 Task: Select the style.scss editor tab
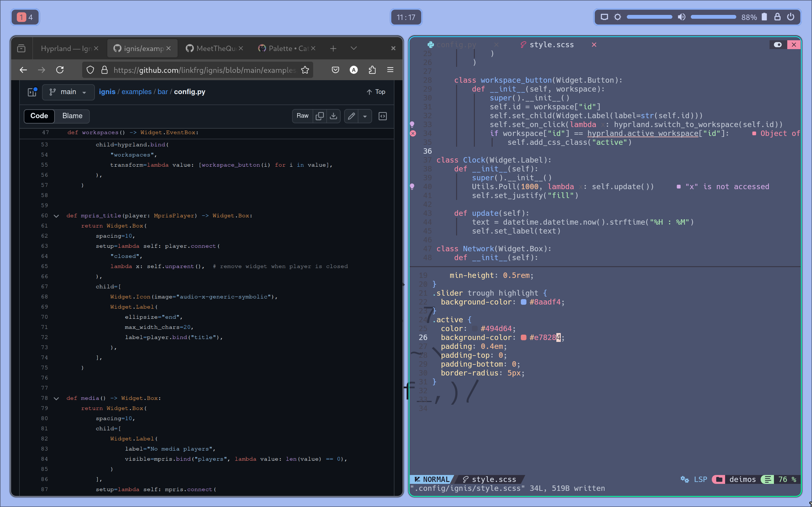tap(551, 44)
